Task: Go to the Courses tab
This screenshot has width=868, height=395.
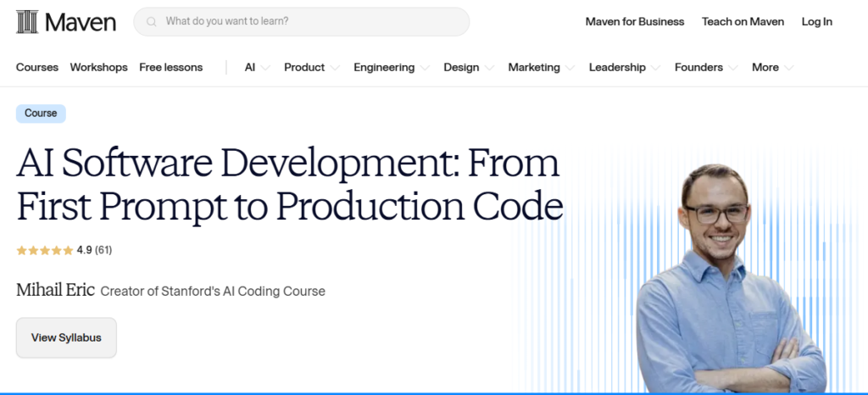Action: pyautogui.click(x=37, y=67)
